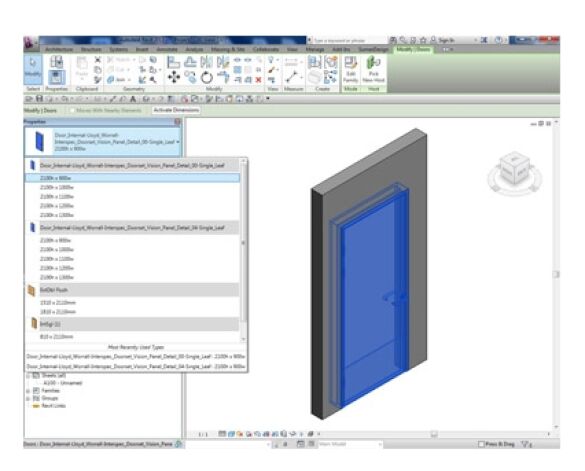Open the Architecture ribbon tab
Image resolution: width=585 pixels, height=471 pixels.
[59, 49]
